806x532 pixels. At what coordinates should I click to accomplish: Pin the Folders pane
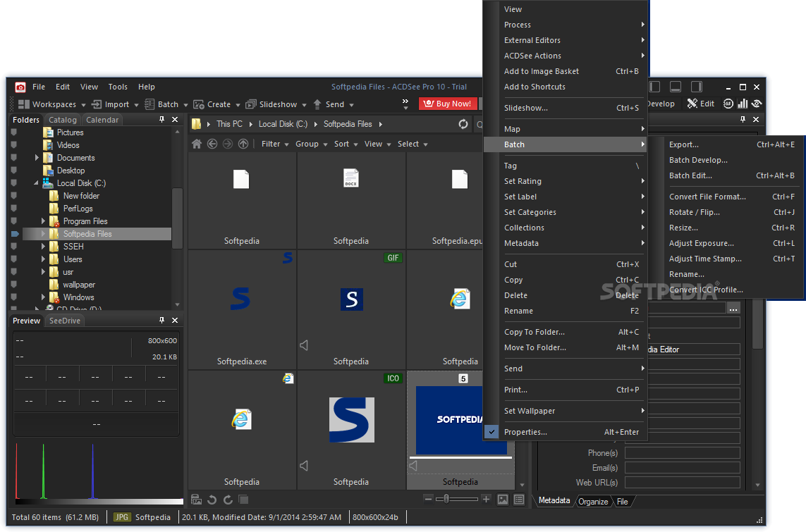[161, 120]
